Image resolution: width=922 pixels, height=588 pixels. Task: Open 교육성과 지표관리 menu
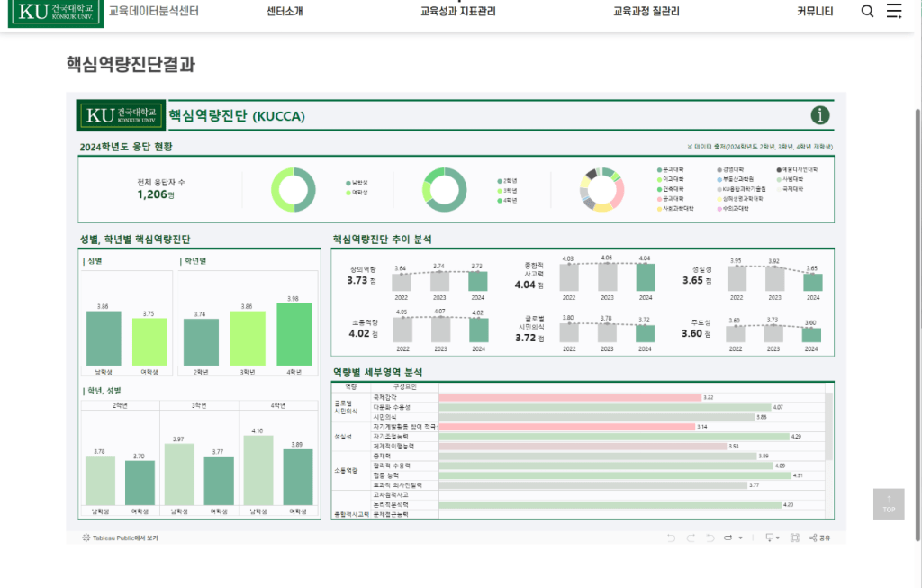click(458, 11)
